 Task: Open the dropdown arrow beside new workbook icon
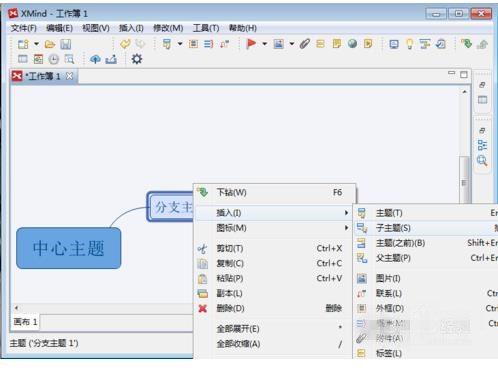tap(36, 44)
